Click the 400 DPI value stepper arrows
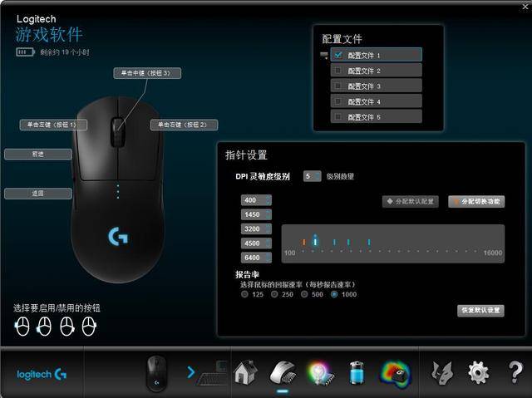 coord(268,200)
